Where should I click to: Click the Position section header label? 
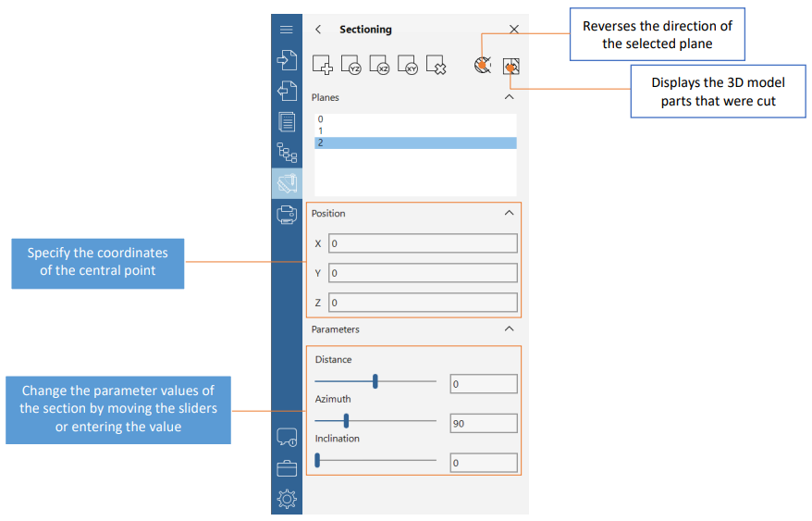pos(328,214)
